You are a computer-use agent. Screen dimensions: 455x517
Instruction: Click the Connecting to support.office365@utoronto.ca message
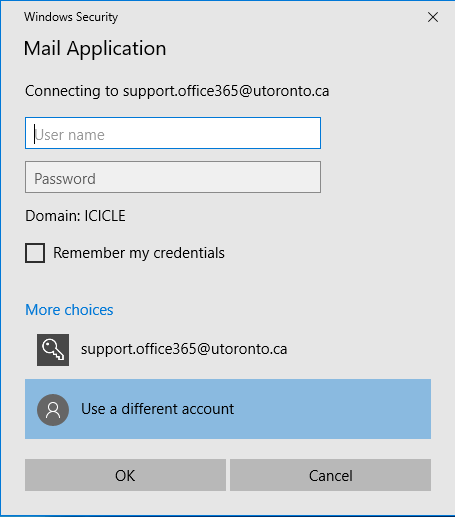[x=177, y=91]
